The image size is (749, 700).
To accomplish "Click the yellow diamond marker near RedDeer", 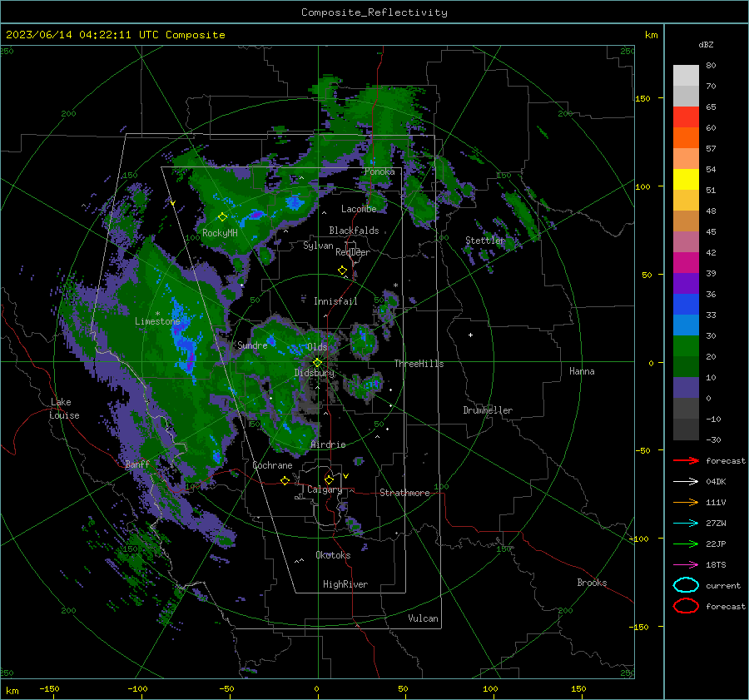I will pos(342,271).
